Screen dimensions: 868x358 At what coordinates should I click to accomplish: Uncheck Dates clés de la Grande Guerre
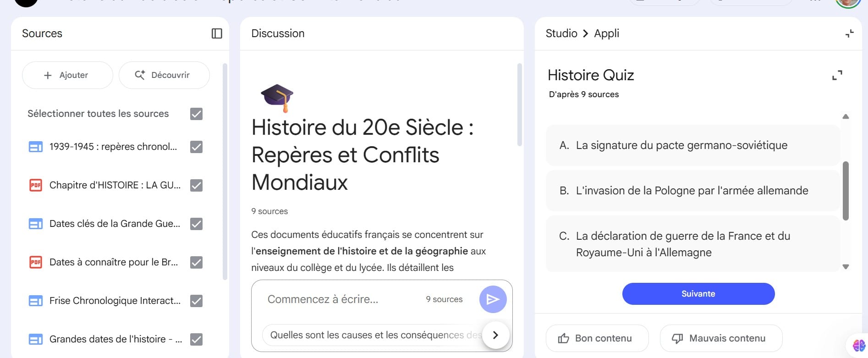pos(196,224)
